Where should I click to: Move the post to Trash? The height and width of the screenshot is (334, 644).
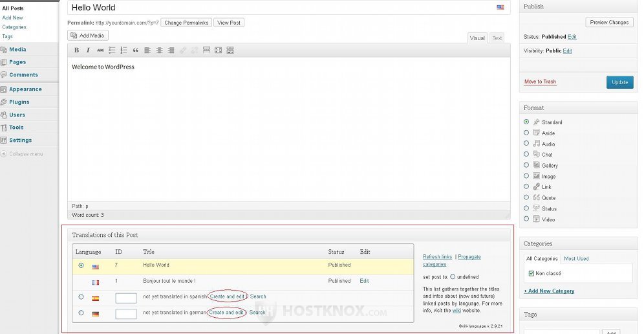540,82
